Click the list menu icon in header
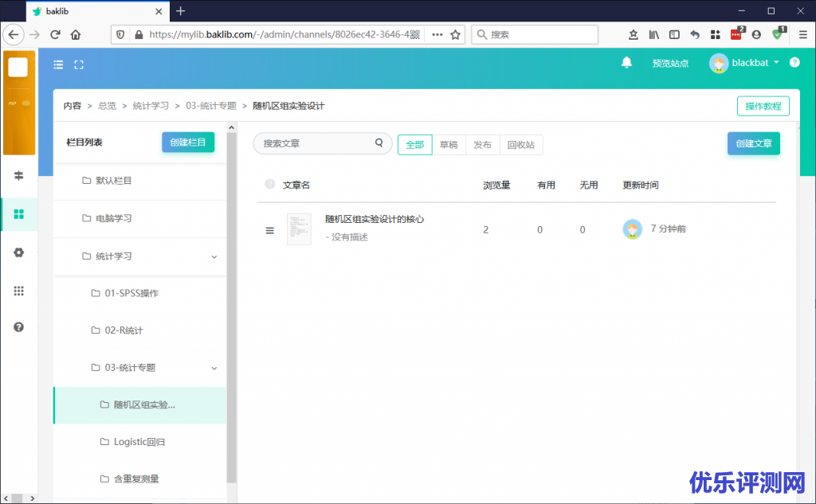 point(58,64)
